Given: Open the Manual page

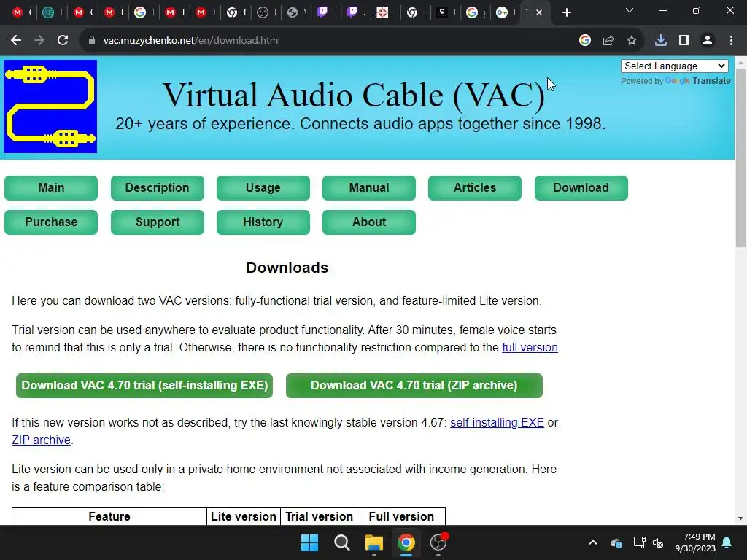Looking at the screenshot, I should pos(368,187).
